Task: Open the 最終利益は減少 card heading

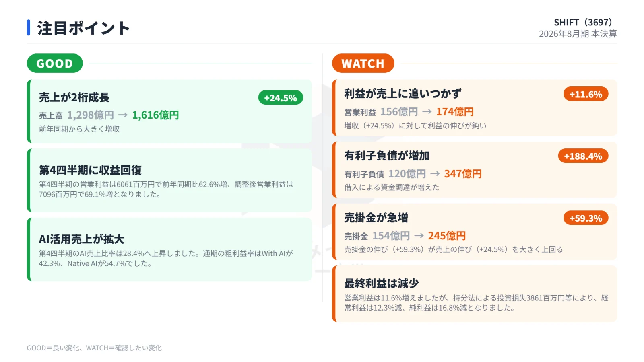Action: coord(381,284)
